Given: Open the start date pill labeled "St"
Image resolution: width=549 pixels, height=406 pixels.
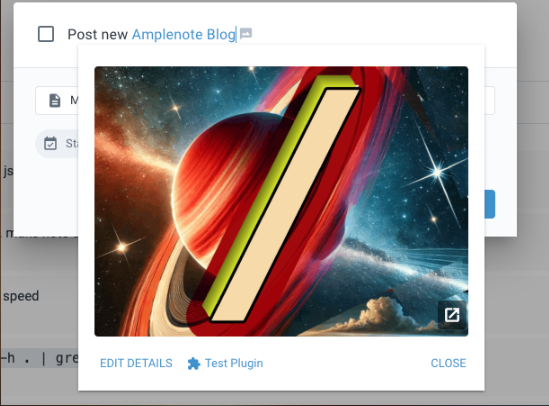Looking at the screenshot, I should click(57, 144).
